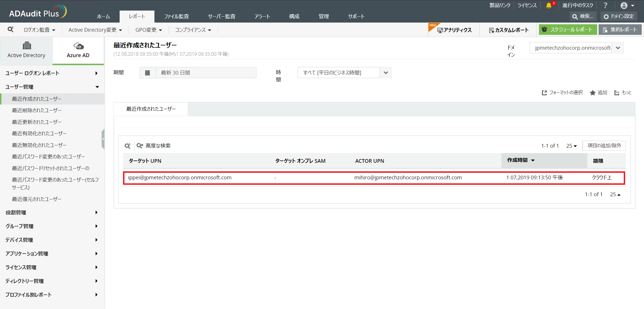
Task: Open the 構成 tab
Action: pyautogui.click(x=294, y=17)
